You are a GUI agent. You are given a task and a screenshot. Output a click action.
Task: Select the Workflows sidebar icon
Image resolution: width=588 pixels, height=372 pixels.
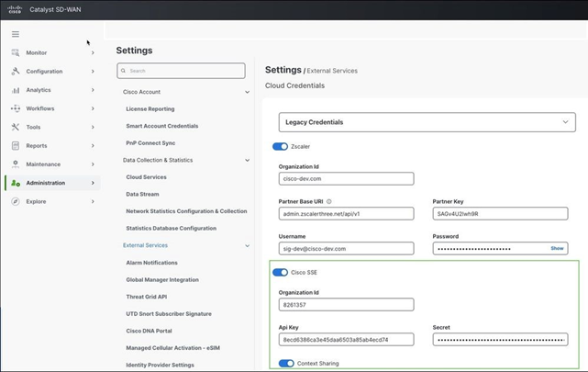(16, 108)
